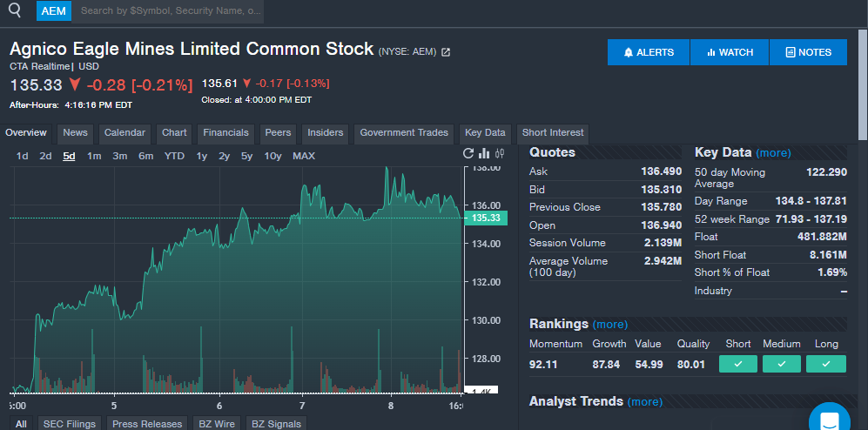Switch to the Key Data tab
The height and width of the screenshot is (430, 868).
(485, 133)
